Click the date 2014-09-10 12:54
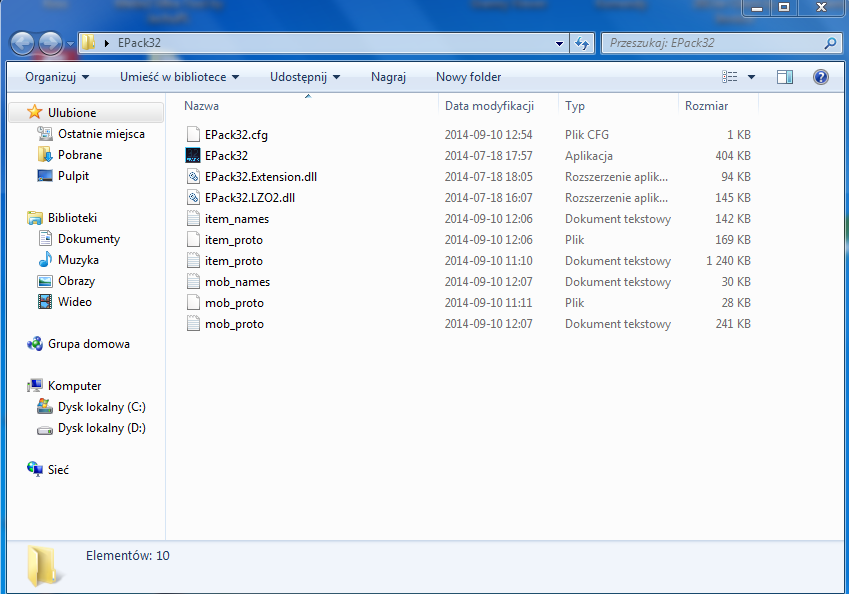The height and width of the screenshot is (594, 849). tap(488, 135)
